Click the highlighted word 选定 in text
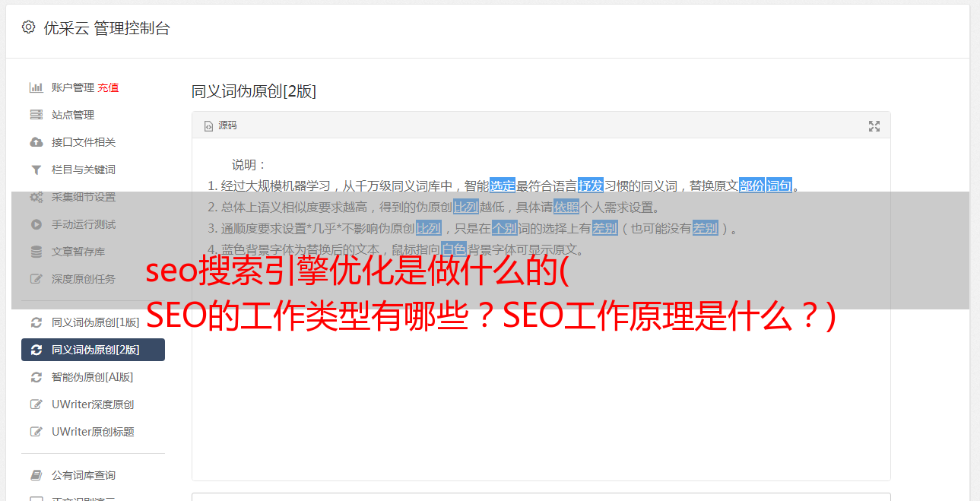980x501 pixels. click(503, 185)
